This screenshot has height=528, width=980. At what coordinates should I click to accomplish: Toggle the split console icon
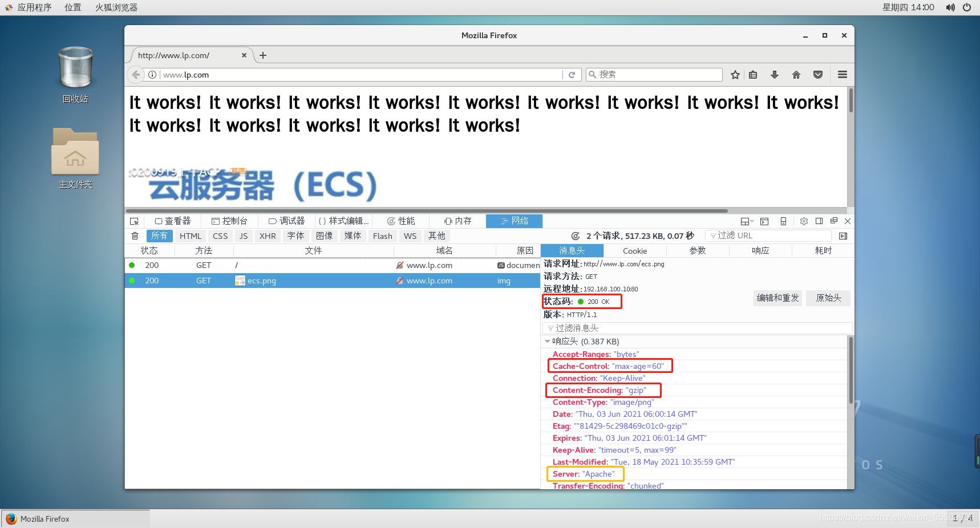764,221
